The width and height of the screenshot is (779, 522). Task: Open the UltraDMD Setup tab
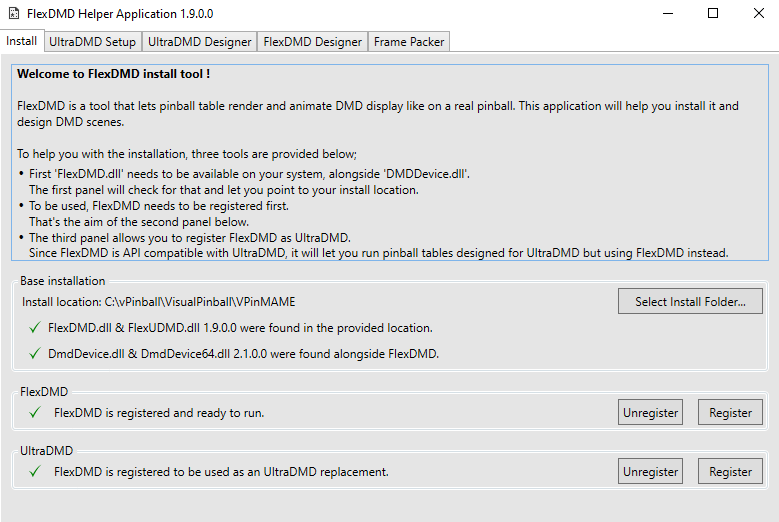pos(92,42)
